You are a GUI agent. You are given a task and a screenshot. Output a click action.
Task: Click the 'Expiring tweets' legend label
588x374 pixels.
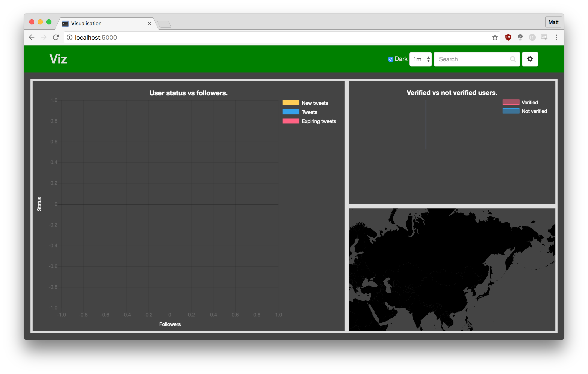[x=319, y=121]
